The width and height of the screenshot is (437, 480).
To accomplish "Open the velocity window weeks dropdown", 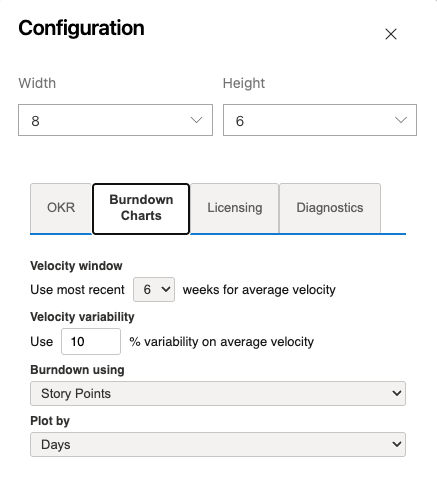I will (x=154, y=289).
